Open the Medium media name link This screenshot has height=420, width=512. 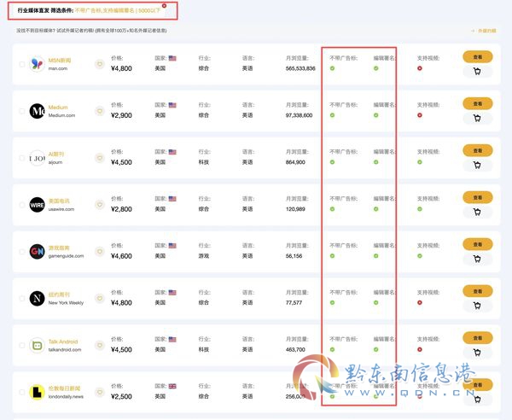click(x=58, y=107)
